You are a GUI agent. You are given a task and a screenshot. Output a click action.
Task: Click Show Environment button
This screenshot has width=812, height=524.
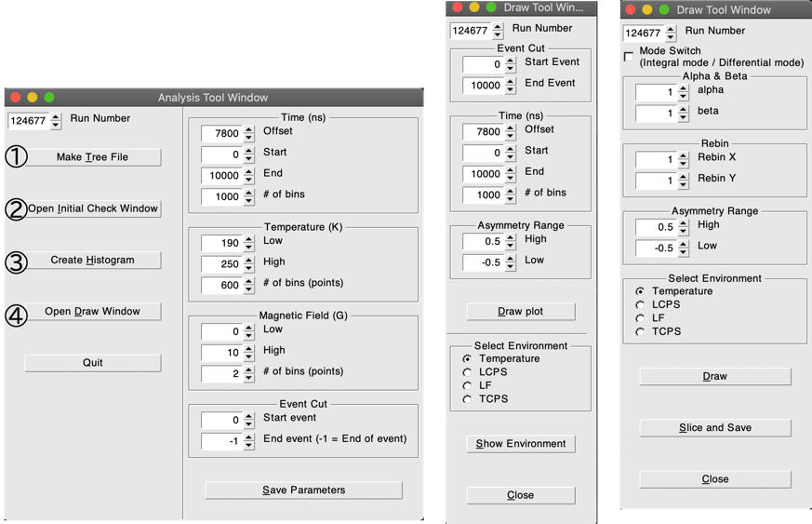click(521, 444)
